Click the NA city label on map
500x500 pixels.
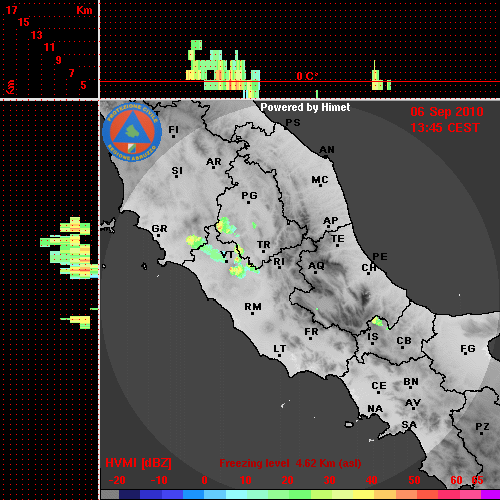click(x=375, y=409)
